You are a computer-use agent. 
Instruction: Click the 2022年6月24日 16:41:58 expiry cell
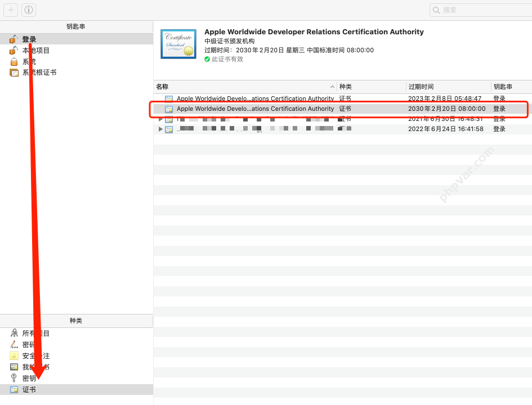coord(446,129)
